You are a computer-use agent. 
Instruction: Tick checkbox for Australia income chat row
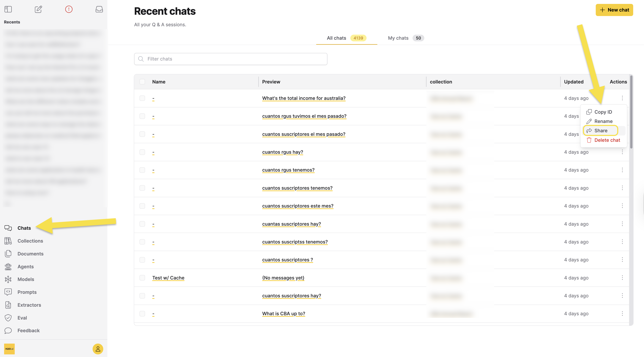click(x=142, y=98)
